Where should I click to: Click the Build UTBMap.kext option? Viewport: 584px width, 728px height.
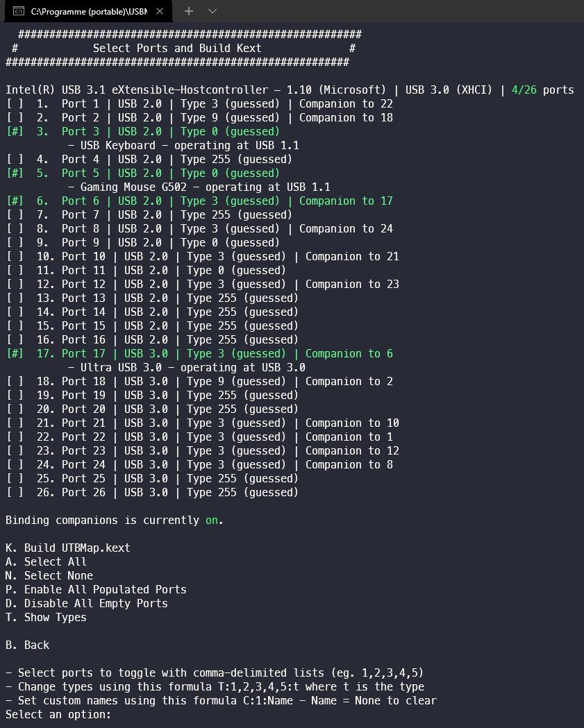[x=68, y=548]
